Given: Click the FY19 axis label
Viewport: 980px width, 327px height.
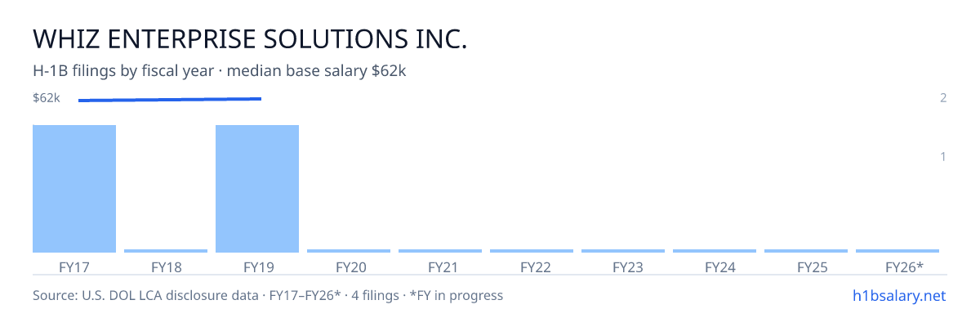Looking at the screenshot, I should pos(257,267).
